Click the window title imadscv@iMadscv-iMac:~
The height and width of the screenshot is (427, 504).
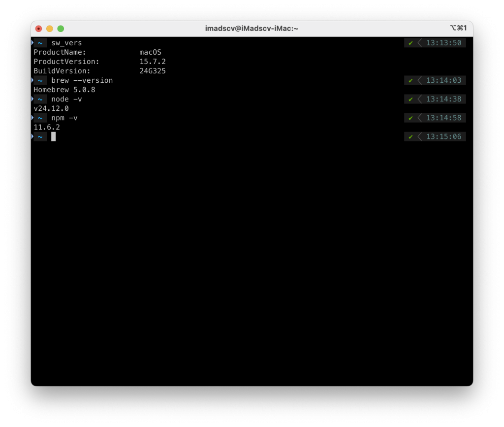click(252, 29)
